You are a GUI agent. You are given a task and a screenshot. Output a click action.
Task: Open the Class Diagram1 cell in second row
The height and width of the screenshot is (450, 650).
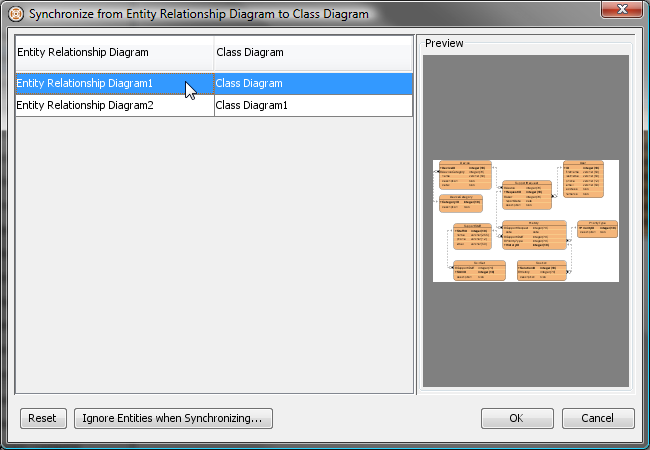point(313,105)
